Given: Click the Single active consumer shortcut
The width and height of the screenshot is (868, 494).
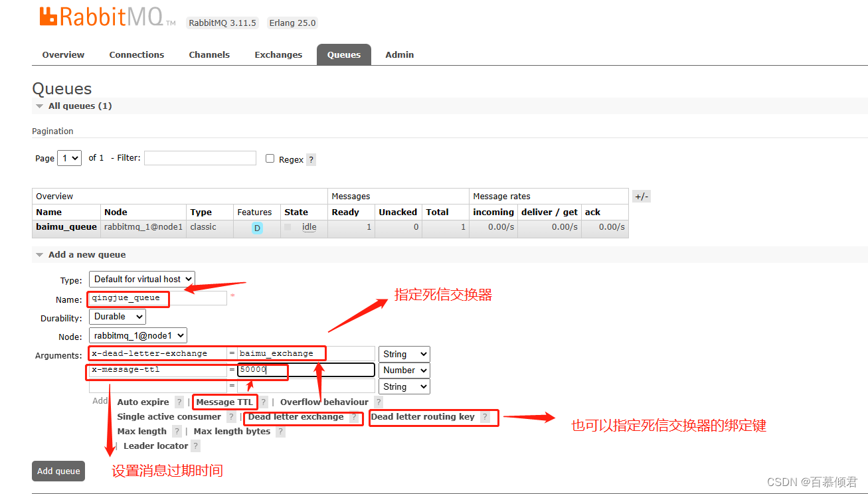Looking at the screenshot, I should [169, 416].
